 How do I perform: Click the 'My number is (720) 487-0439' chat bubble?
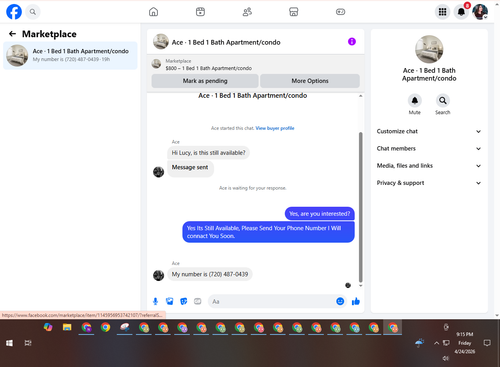coord(210,274)
